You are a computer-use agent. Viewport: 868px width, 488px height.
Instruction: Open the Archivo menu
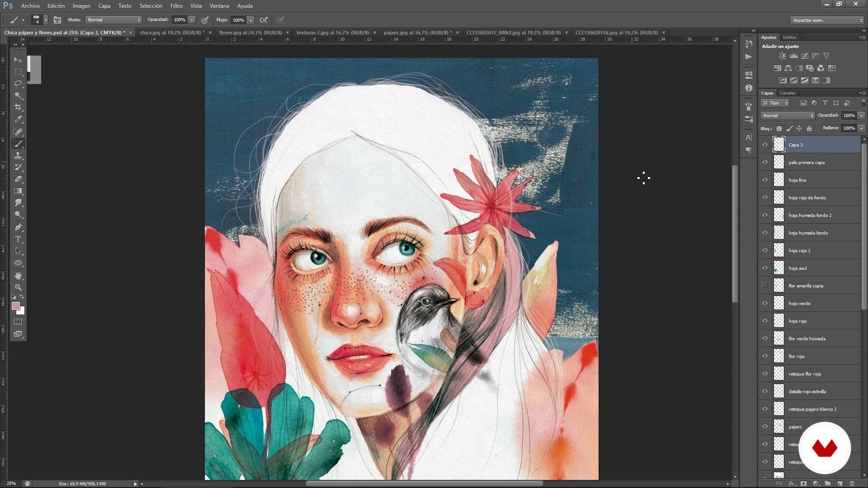[30, 6]
